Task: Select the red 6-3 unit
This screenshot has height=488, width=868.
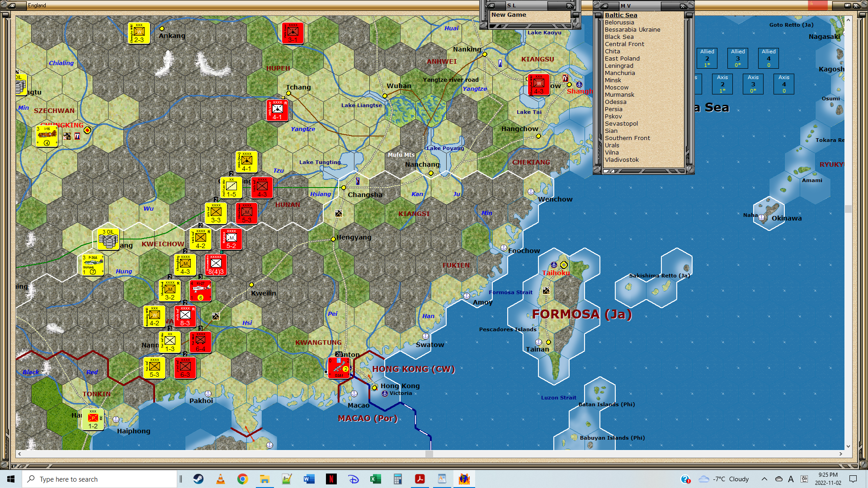Action: coord(185,368)
